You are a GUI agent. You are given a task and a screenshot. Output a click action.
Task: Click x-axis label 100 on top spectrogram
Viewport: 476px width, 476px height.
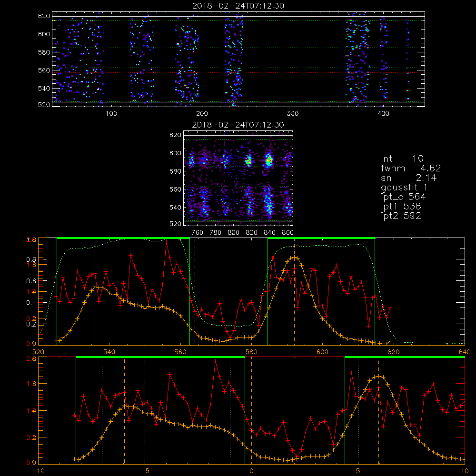[111, 114]
